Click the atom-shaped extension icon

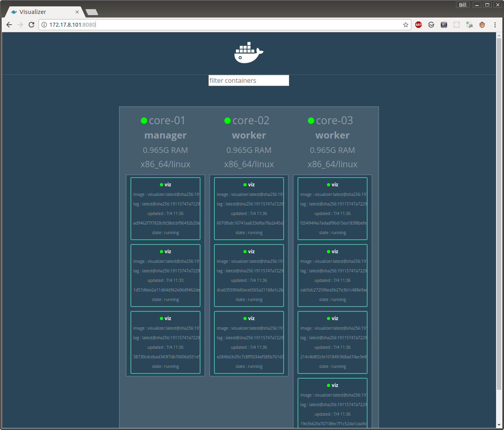(456, 24)
